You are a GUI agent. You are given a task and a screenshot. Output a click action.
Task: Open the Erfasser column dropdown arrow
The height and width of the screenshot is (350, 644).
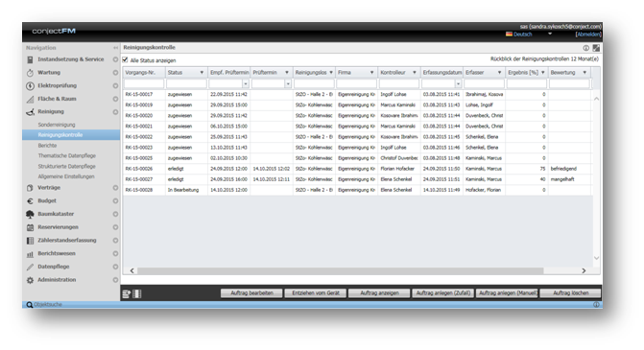pos(499,73)
